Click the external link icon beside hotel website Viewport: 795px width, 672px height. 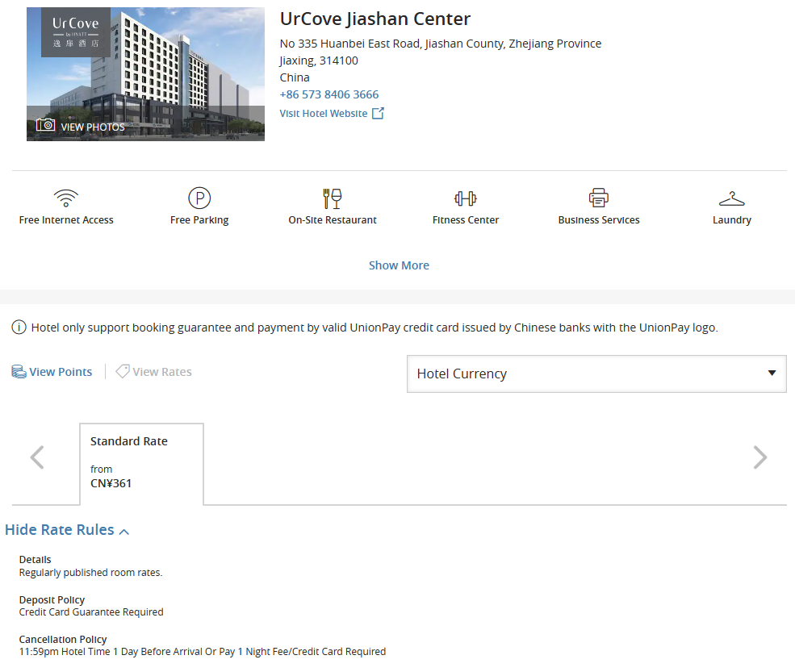378,114
